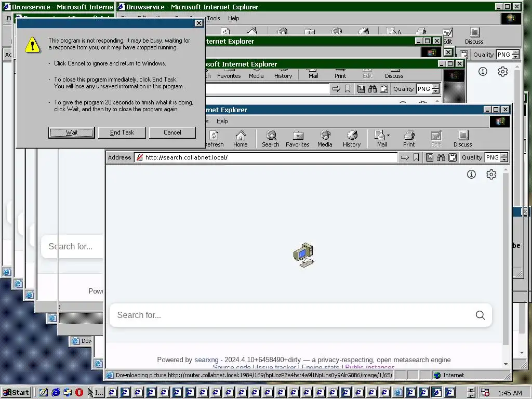Screen dimensions: 532x399
Task: Open the Help menu in front browser window
Action: click(222, 121)
